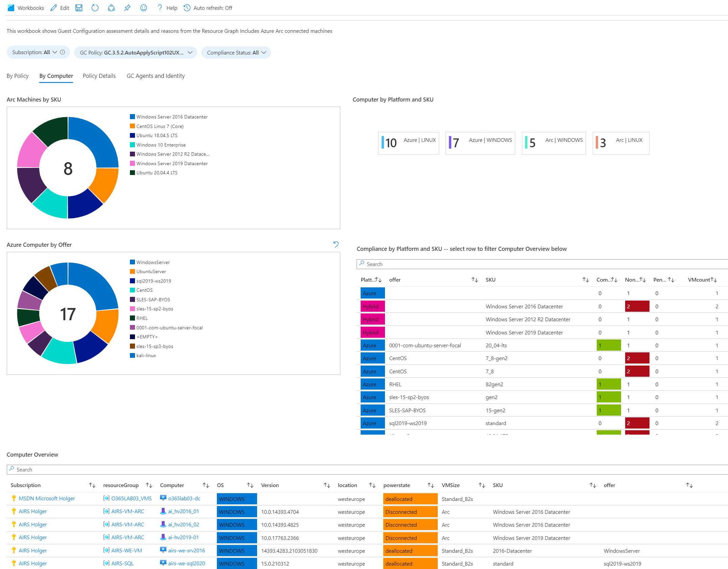Open the Auto refresh settings
Image resolution: width=728 pixels, height=569 pixels.
[x=208, y=8]
